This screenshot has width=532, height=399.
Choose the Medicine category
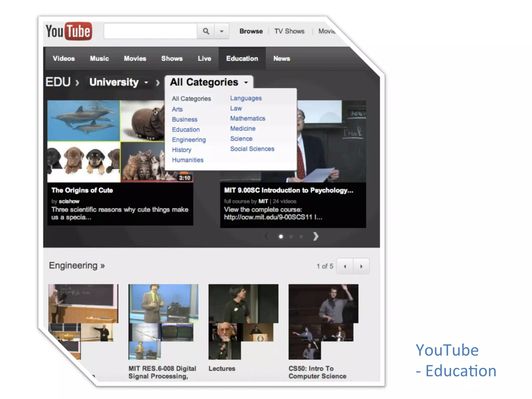243,129
